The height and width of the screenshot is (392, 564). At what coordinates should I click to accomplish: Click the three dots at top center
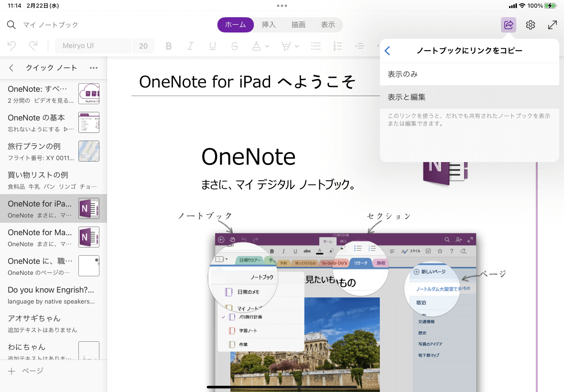[282, 6]
